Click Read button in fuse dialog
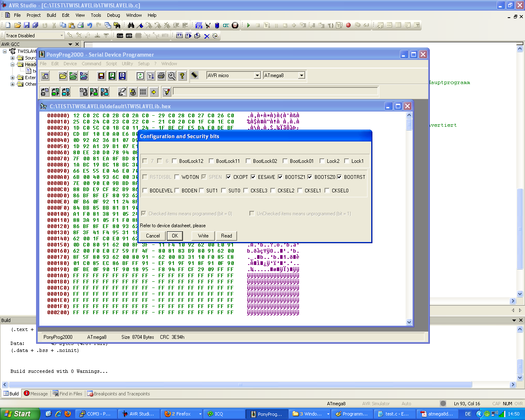The image size is (525, 420). pyautogui.click(x=226, y=236)
